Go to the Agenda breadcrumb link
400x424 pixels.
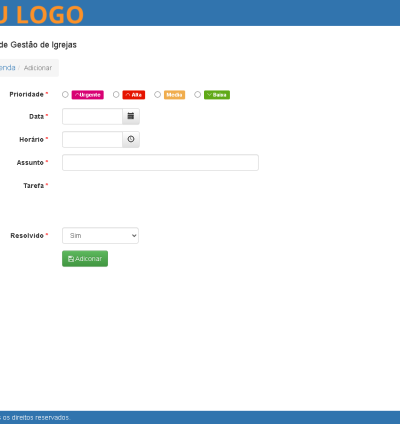point(7,68)
